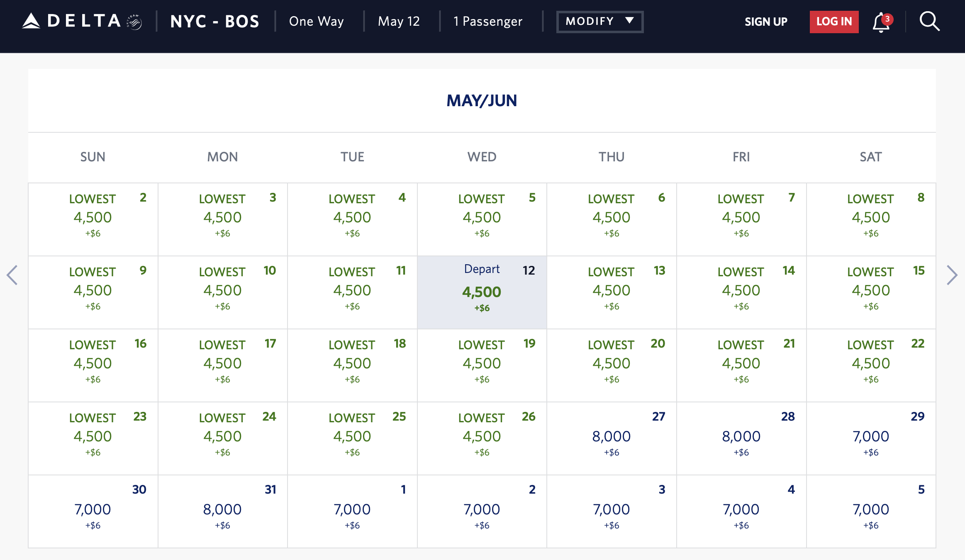Choose May 27 with 8,000 miles fare
Image resolution: width=965 pixels, height=560 pixels.
(x=612, y=438)
